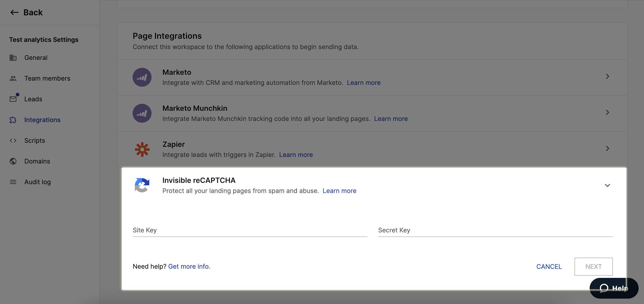Click the reCAPTCHA logo icon
Image resolution: width=644 pixels, height=304 pixels.
[142, 185]
